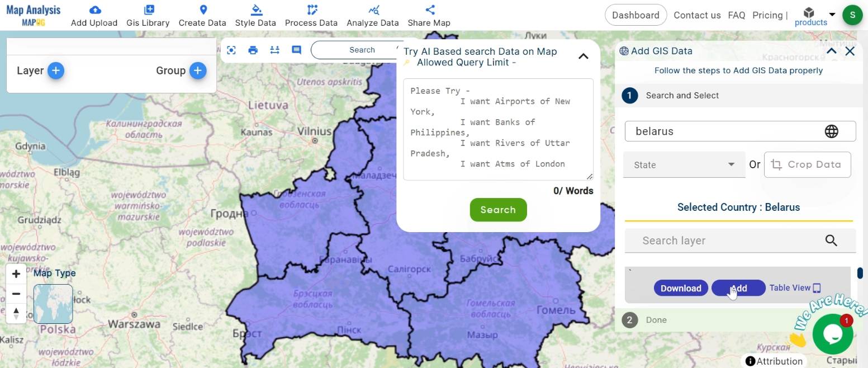The height and width of the screenshot is (368, 868).
Task: Open the Pricing link
Action: click(x=767, y=15)
